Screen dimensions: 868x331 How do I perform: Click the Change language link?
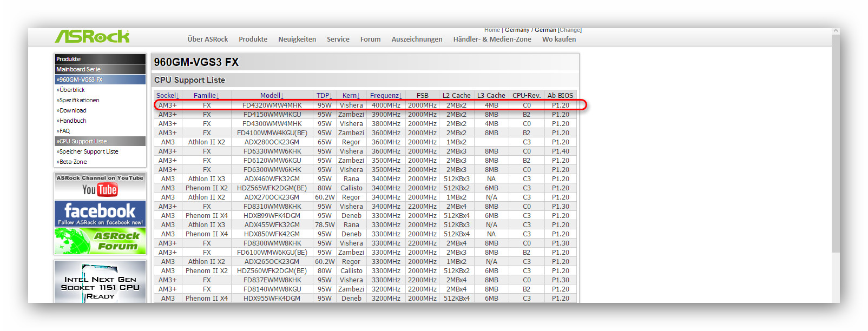click(570, 30)
